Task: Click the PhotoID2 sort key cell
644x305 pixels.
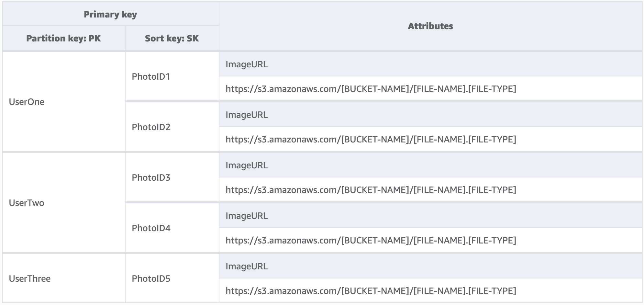Action: (x=151, y=127)
